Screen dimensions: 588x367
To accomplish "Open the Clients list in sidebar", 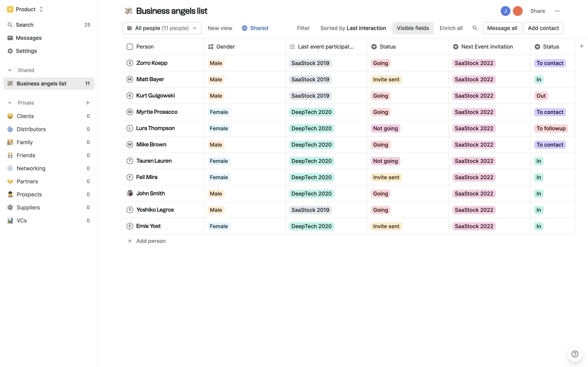I will [x=25, y=116].
